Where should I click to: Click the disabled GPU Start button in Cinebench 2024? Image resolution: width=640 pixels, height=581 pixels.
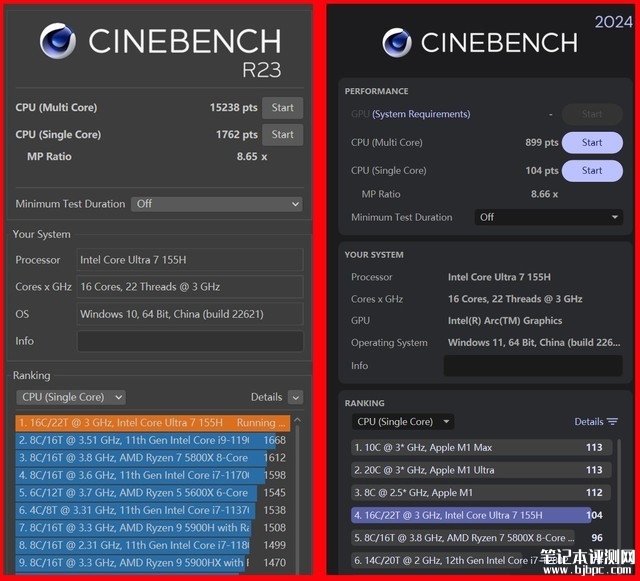(592, 114)
